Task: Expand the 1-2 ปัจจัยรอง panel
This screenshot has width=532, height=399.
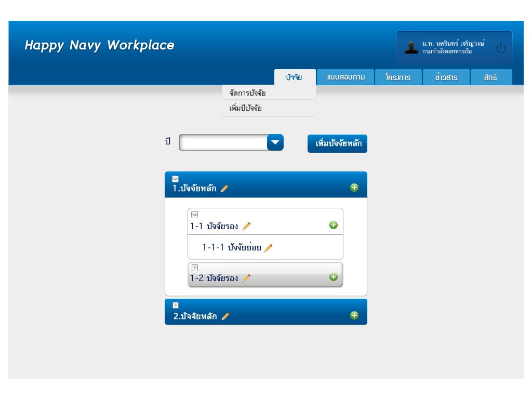Action: click(195, 268)
